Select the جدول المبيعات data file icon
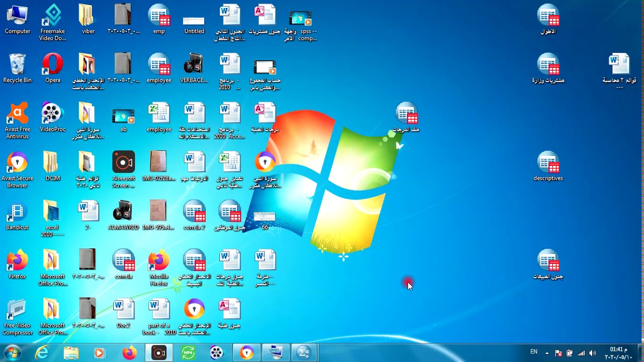This screenshot has height=362, width=644. click(548, 264)
